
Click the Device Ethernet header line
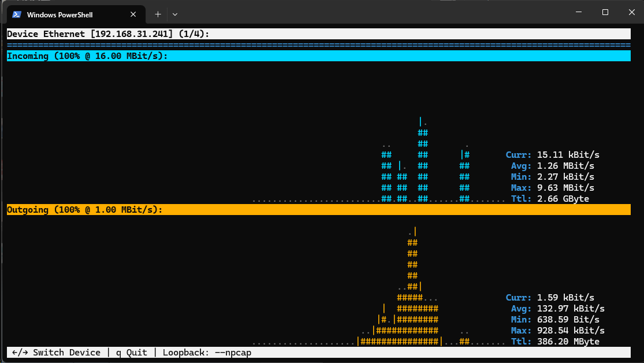[x=319, y=34]
